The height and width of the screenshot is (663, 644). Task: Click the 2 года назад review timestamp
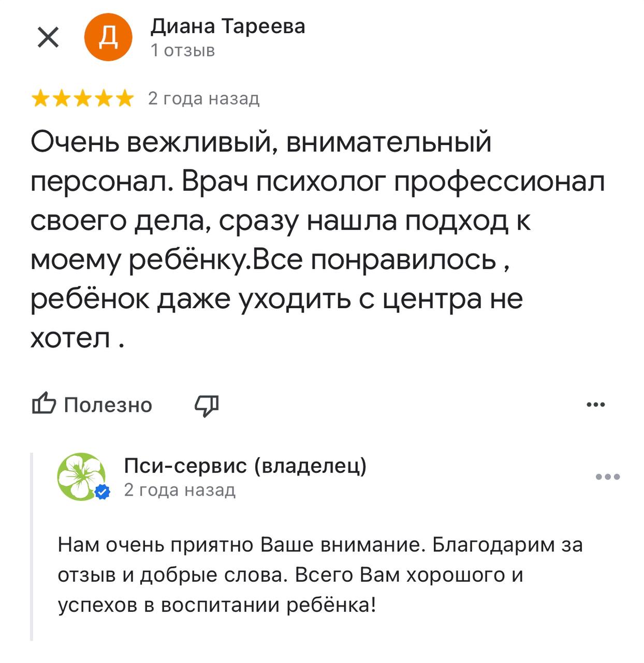tap(204, 98)
